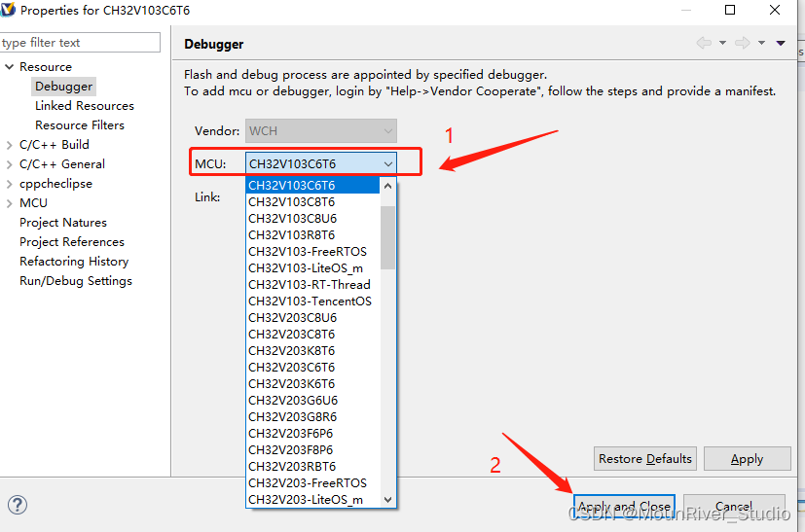
Task: Maximize the Properties window
Action: (x=730, y=10)
